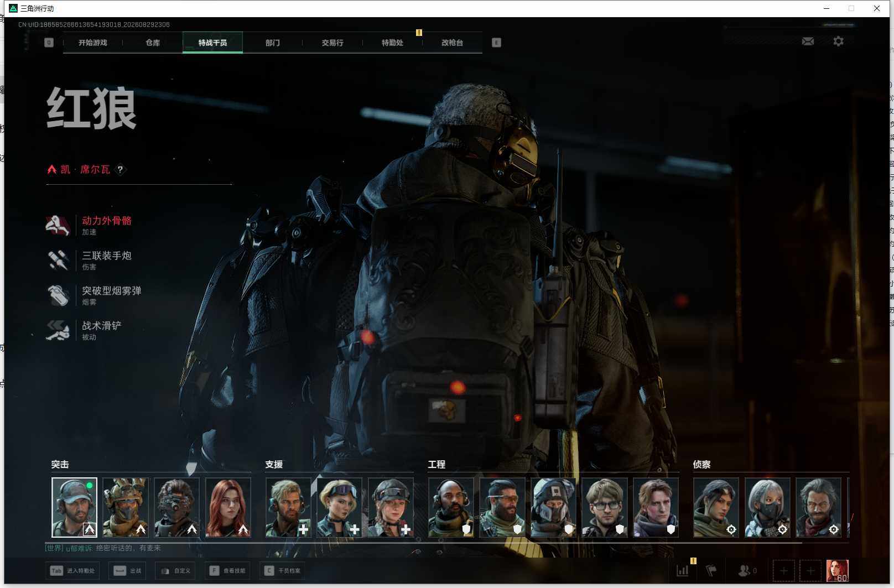The image size is (894, 588).
Task: Click the Q previous-tab key icon
Action: [49, 43]
